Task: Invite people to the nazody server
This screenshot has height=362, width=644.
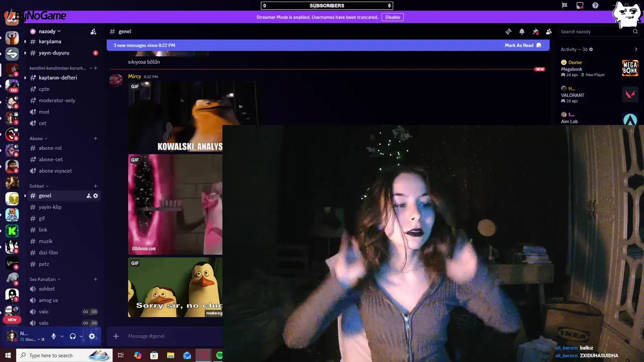Action: 93,31
